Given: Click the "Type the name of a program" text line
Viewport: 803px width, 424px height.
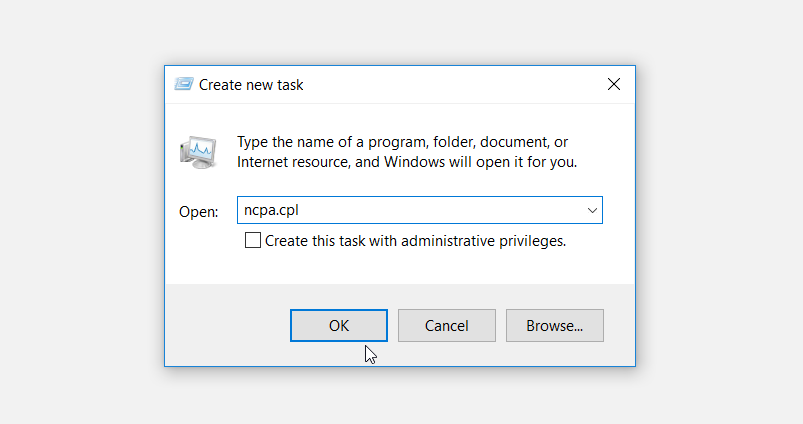Looking at the screenshot, I should (402, 142).
